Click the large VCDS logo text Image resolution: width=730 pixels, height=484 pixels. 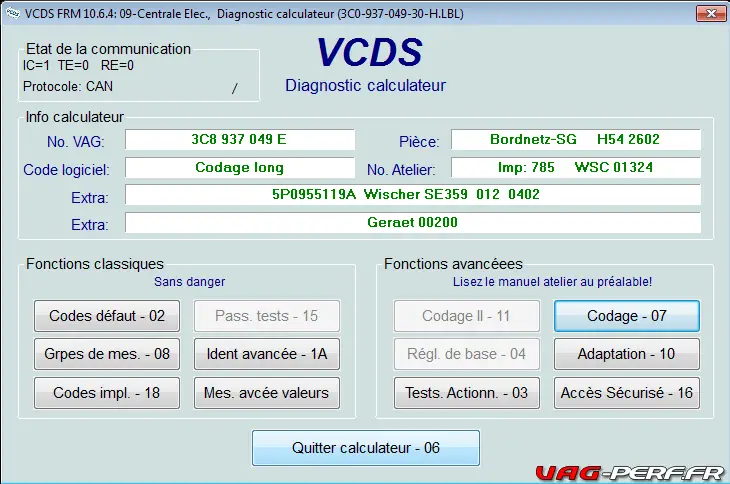[x=370, y=52]
